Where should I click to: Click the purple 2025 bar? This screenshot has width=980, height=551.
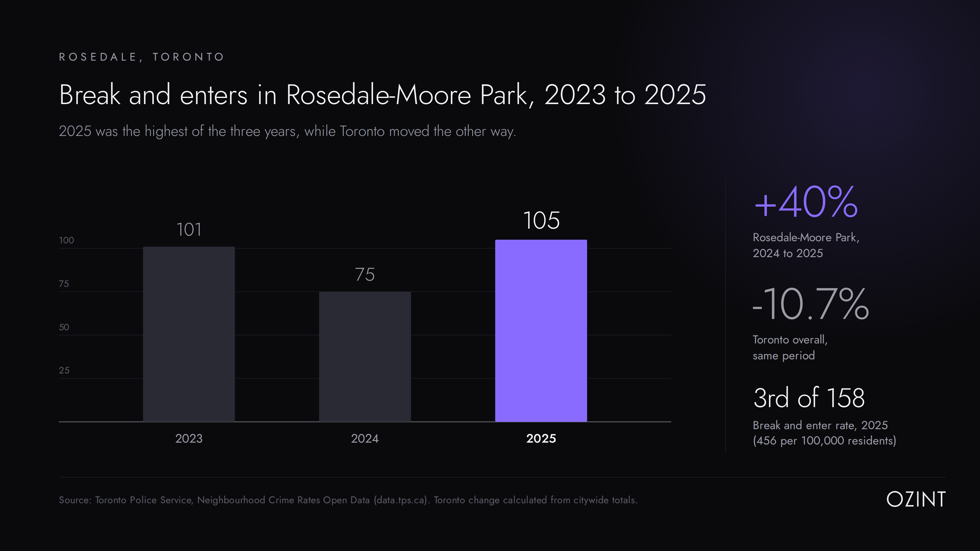coord(541,331)
